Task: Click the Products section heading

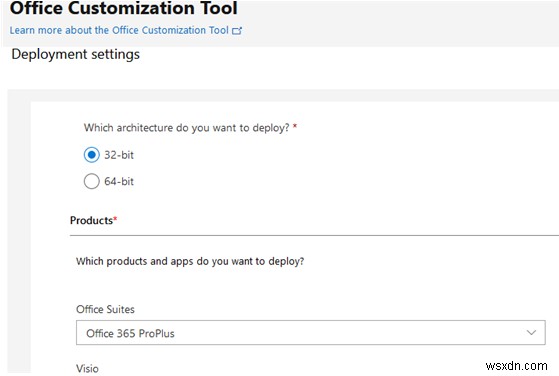Action: (x=93, y=220)
